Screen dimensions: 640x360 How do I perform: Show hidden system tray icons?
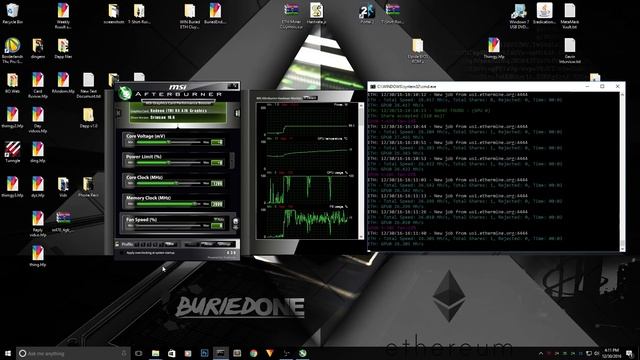[x=541, y=353]
